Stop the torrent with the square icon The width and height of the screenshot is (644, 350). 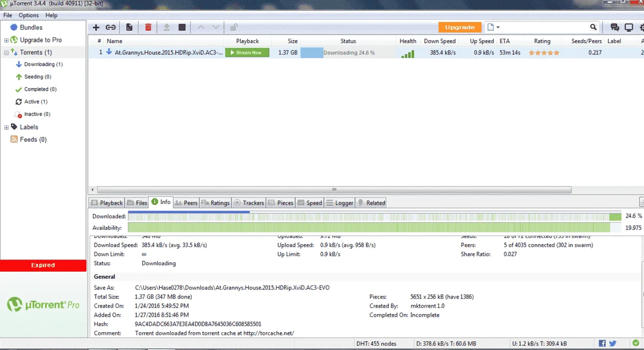(182, 27)
